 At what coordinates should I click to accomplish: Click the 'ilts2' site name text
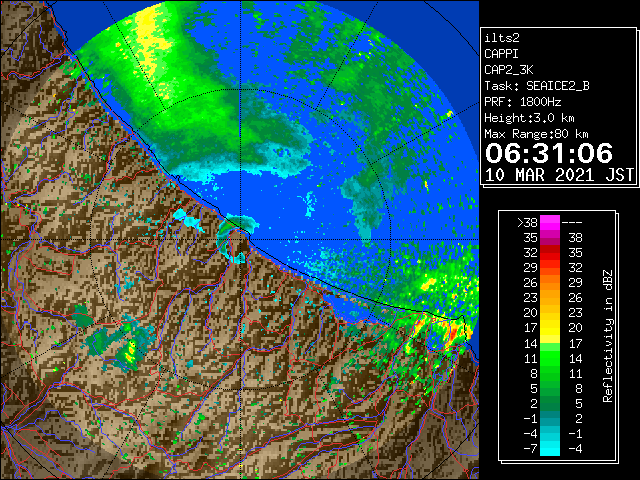click(x=502, y=38)
